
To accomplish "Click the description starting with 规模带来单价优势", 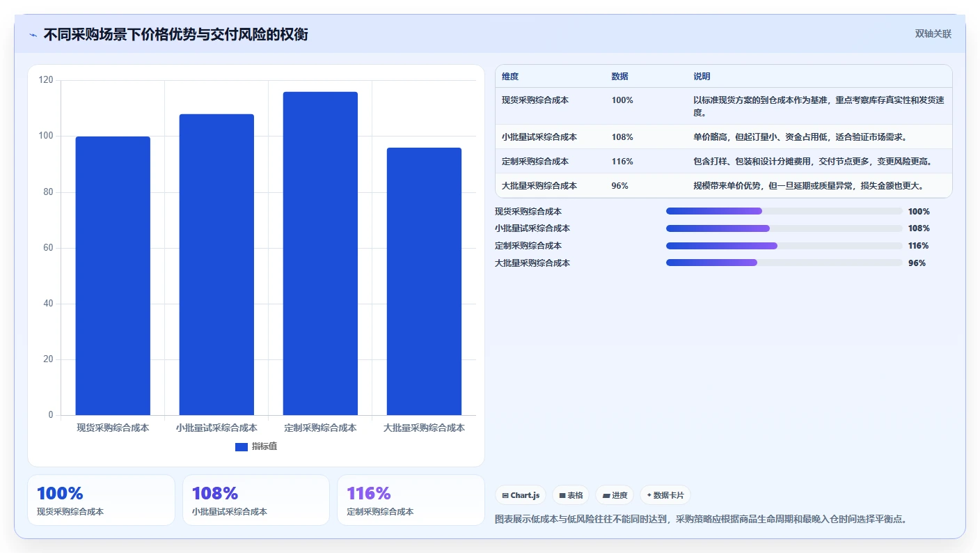I will pos(808,186).
